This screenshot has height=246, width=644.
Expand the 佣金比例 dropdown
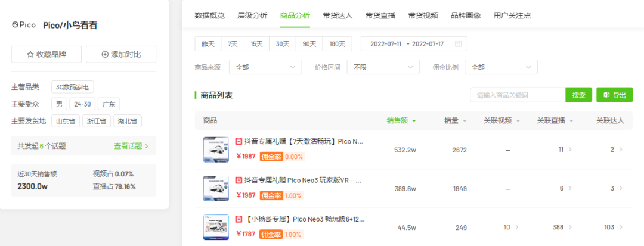pos(501,67)
